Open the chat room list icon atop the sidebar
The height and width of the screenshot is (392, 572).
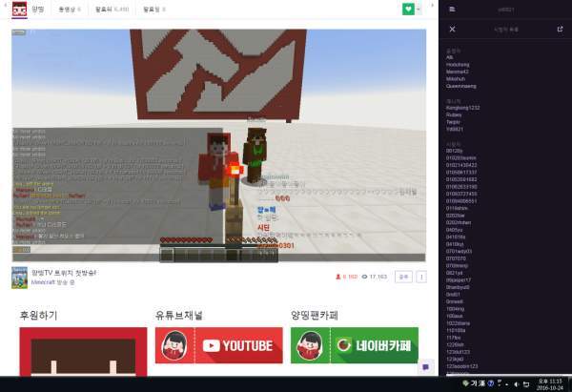(452, 10)
